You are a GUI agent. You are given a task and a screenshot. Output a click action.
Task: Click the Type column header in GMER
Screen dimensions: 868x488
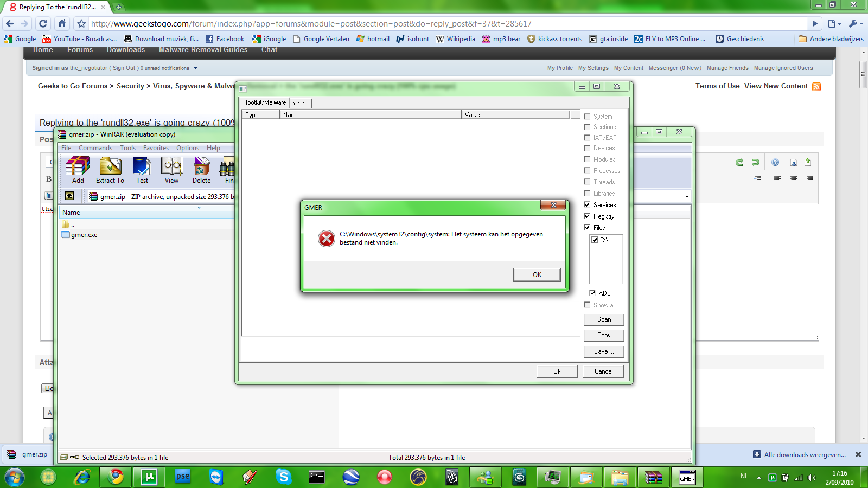260,114
